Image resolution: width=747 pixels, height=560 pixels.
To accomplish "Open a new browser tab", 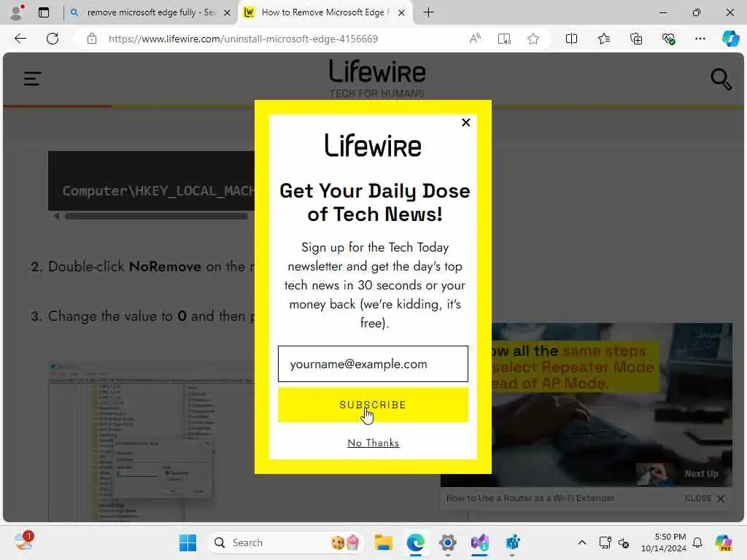I will coord(428,12).
